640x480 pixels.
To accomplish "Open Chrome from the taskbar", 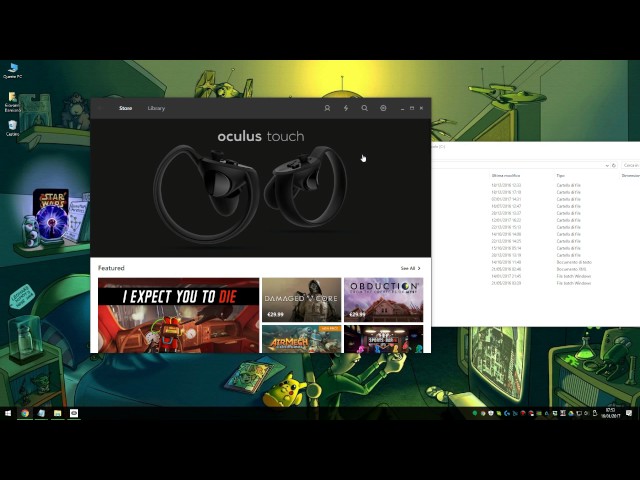I will 25,413.
